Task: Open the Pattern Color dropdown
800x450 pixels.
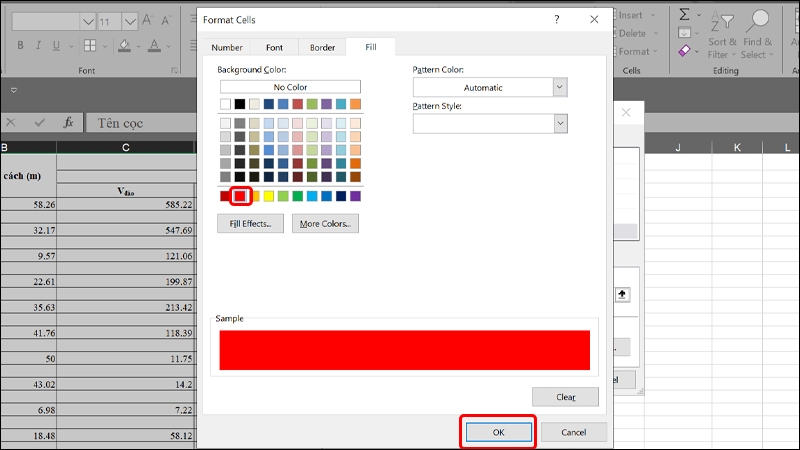Action: pyautogui.click(x=560, y=87)
